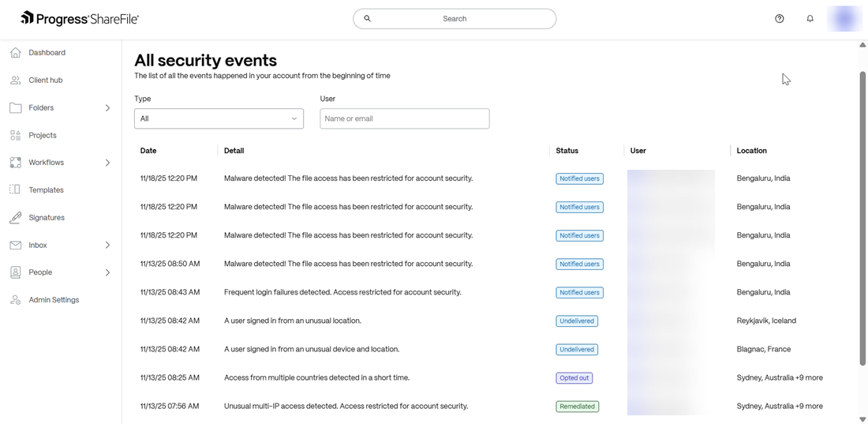Screen dimensions: 868x424
Task: Click the page vertical scrollbar thumb
Action: (x=862, y=218)
